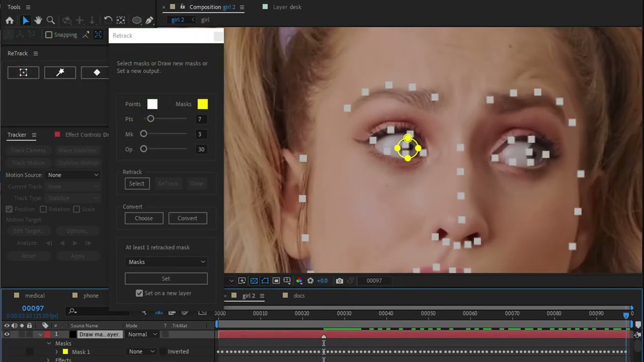Screen dimensions: 644x362
Task: Select the Pan Behind anchor tool
Action: click(x=121, y=21)
